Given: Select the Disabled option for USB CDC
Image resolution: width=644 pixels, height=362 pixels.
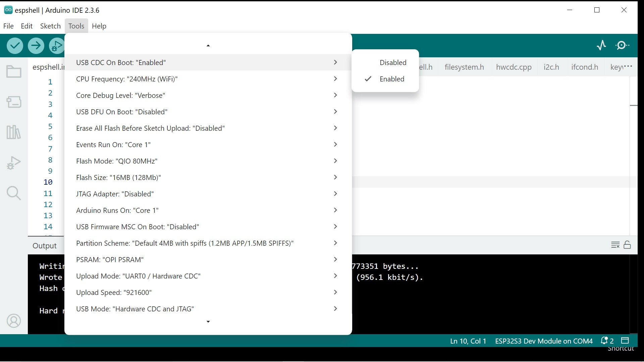Looking at the screenshot, I should (x=393, y=63).
